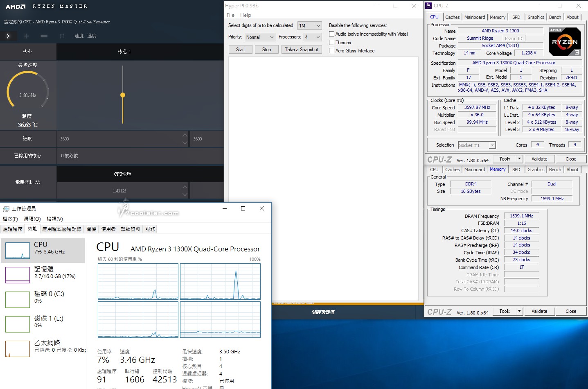588x389 pixels.
Task: Select disk 0 (C:) graph thumbnail
Action: coord(18,299)
